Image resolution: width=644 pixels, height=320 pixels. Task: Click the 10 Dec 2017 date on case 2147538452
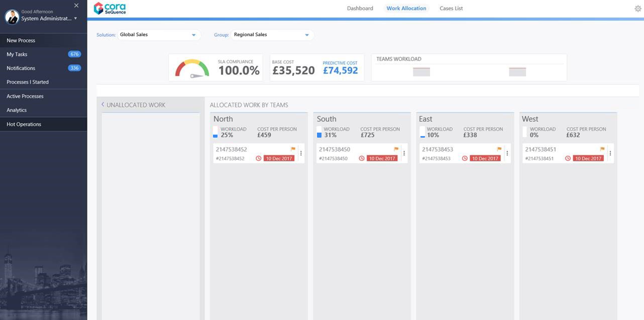click(x=279, y=158)
